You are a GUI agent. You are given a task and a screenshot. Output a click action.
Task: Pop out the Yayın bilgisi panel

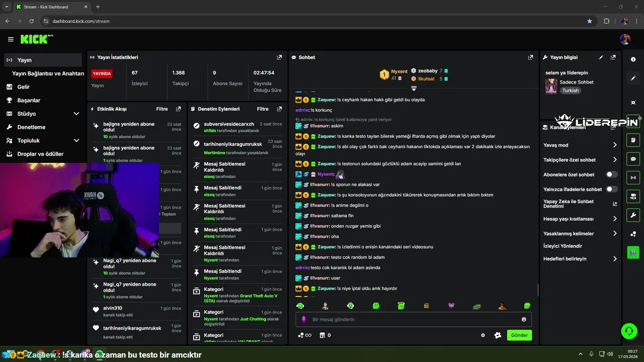pyautogui.click(x=613, y=57)
